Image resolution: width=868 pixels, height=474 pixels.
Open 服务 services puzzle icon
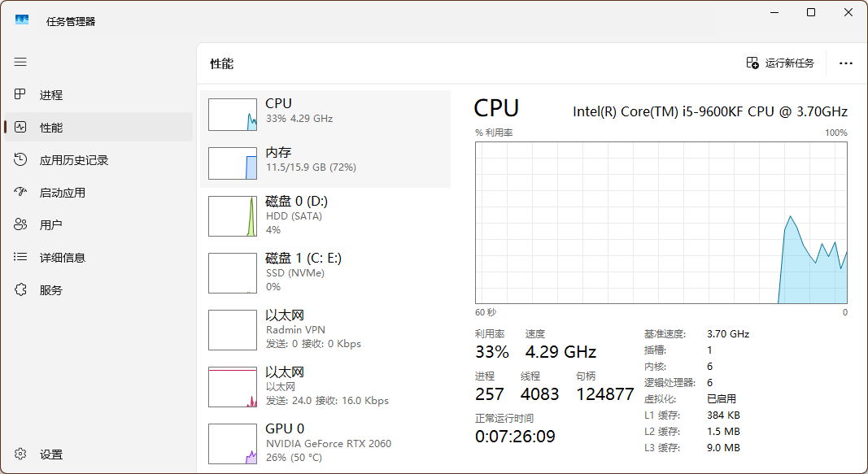tap(21, 290)
